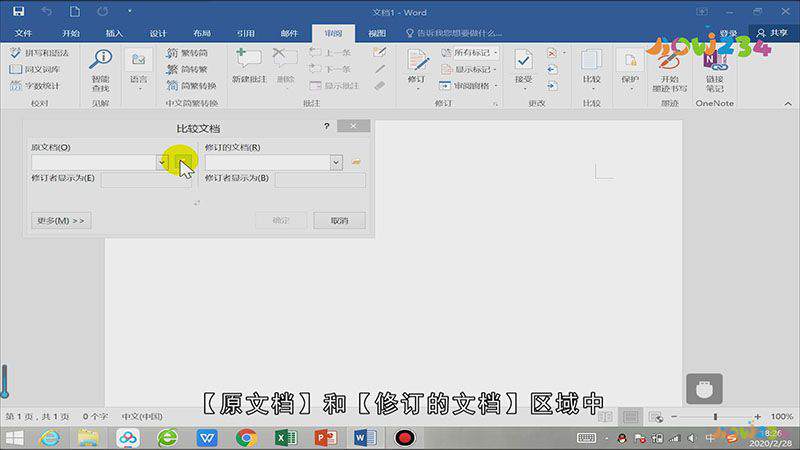Open the 简繁转换 conversion tool

click(192, 86)
